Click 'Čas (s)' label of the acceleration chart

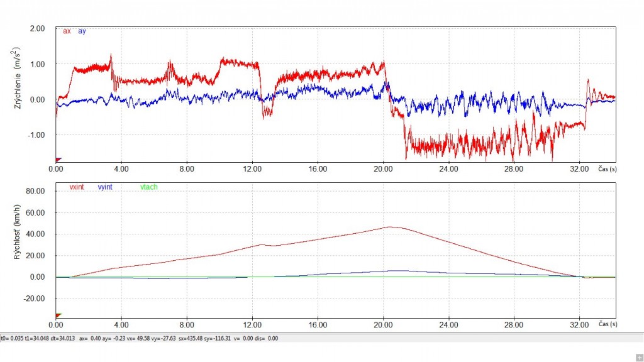(608, 168)
